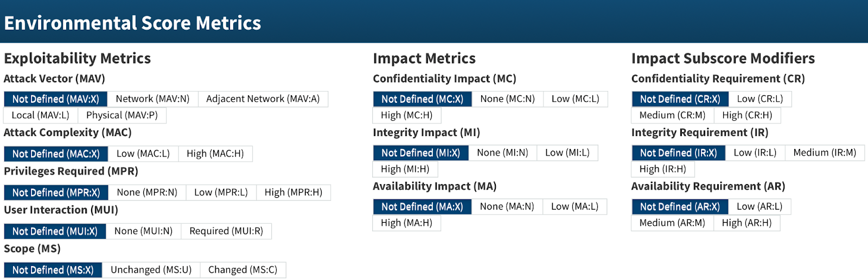This screenshot has height=280, width=868.
Task: Choose Required (MUI:R) user interaction
Action: click(226, 231)
